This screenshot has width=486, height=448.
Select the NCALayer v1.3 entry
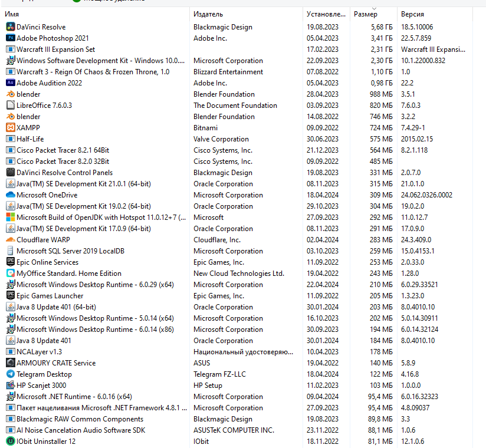[x=39, y=352]
